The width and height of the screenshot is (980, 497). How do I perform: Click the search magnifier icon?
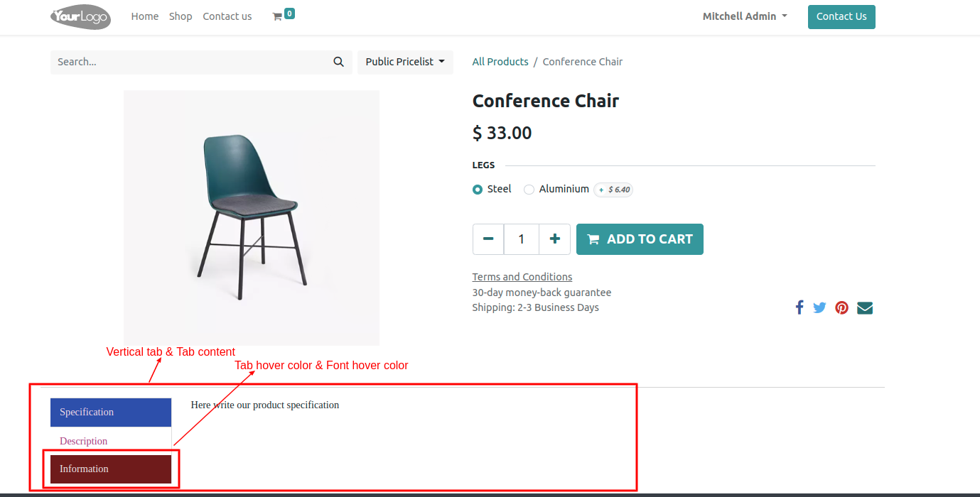click(339, 62)
